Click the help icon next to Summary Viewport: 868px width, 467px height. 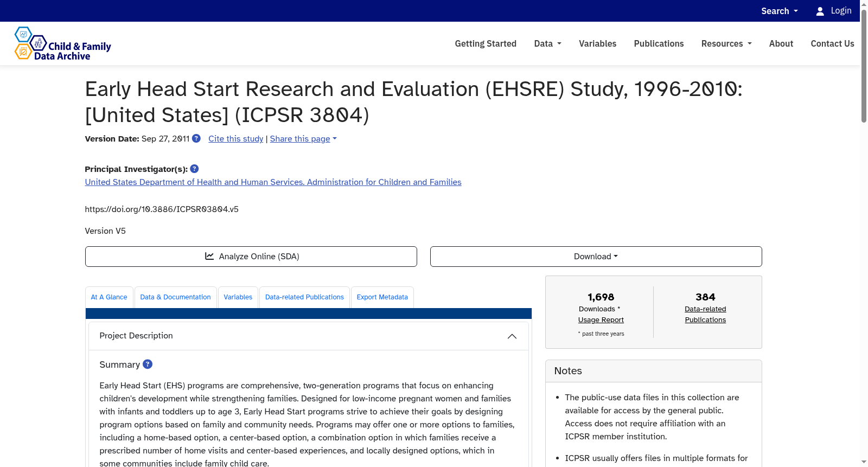tap(148, 364)
